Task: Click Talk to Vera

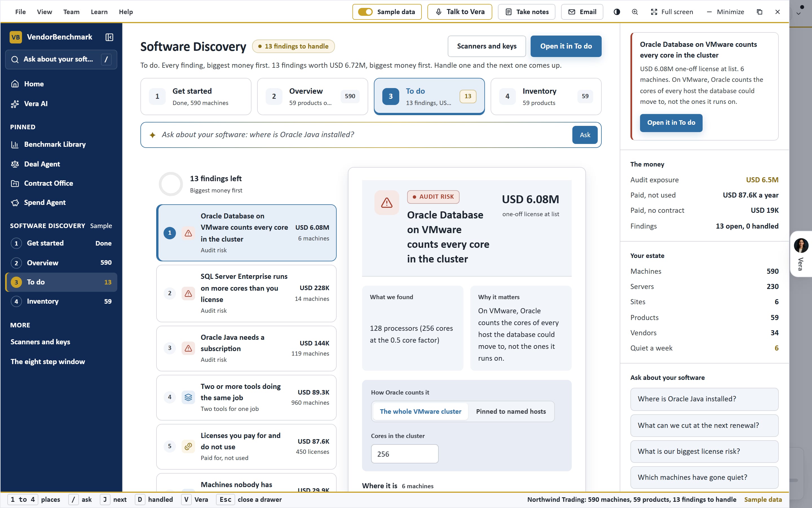Action: click(x=460, y=12)
